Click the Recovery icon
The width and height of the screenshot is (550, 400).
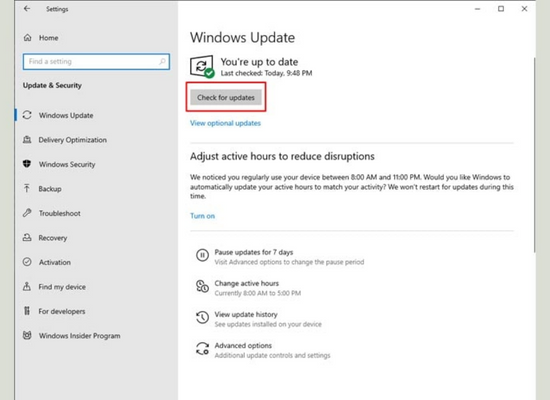tap(27, 238)
